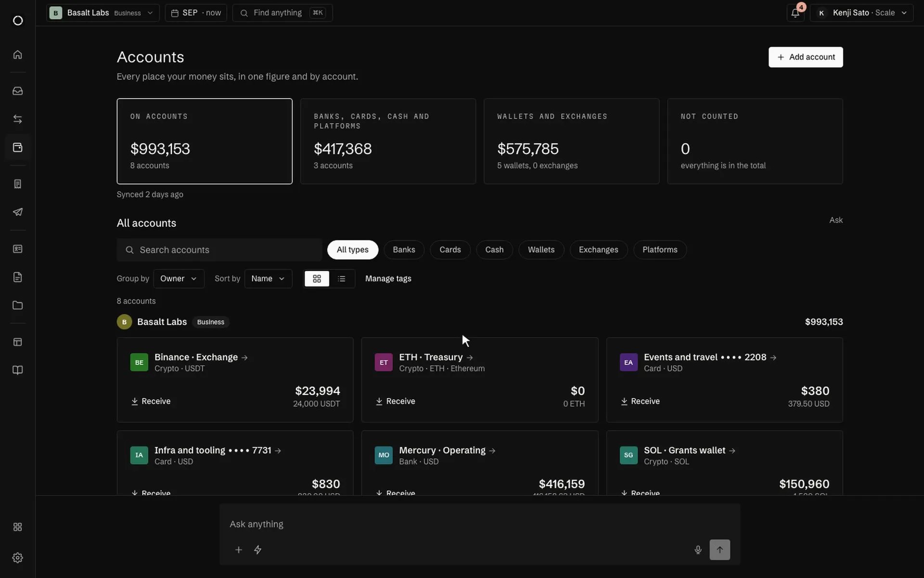924x578 pixels.
Task: Filter accounts by Platforms
Action: (x=660, y=250)
